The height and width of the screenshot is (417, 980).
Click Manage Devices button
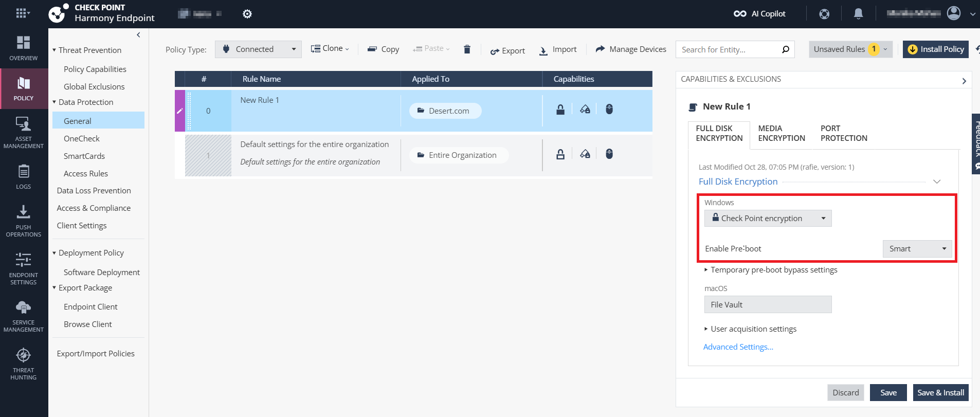pyautogui.click(x=631, y=49)
